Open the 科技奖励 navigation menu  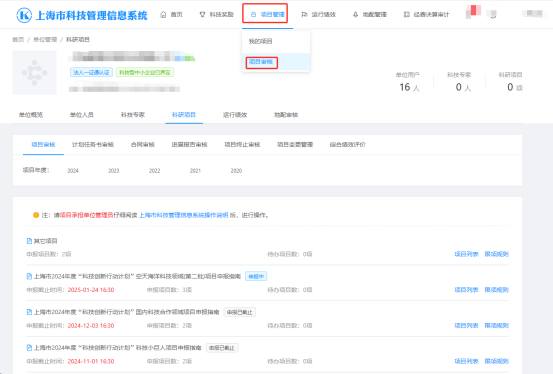coord(217,14)
